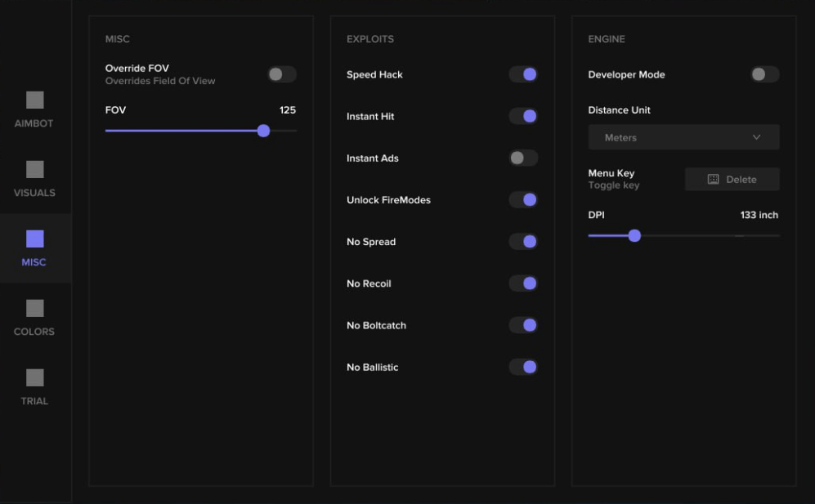Open the TRIAL section icon
Image resolution: width=815 pixels, height=504 pixels.
(35, 377)
